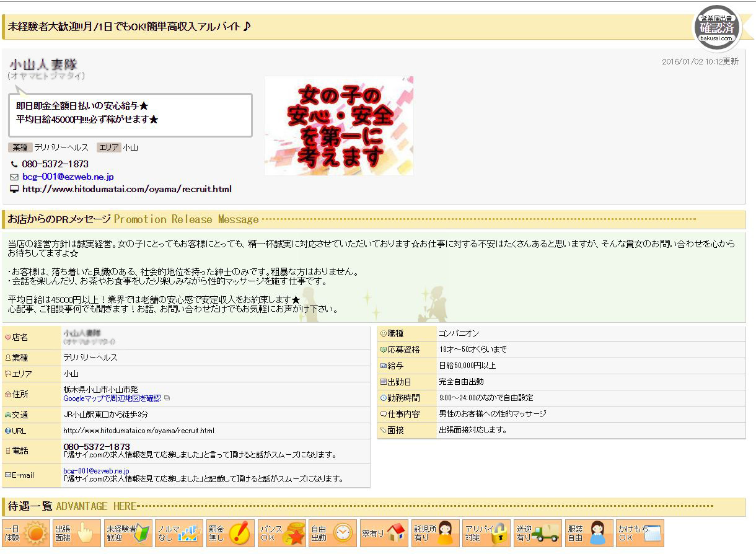Click the car icon in 交通 row
Screen dimensions: 756x554
(x=8, y=415)
